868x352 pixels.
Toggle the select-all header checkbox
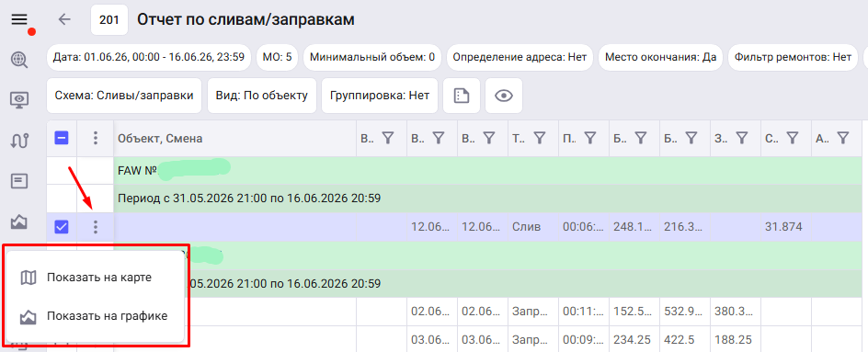tap(62, 138)
